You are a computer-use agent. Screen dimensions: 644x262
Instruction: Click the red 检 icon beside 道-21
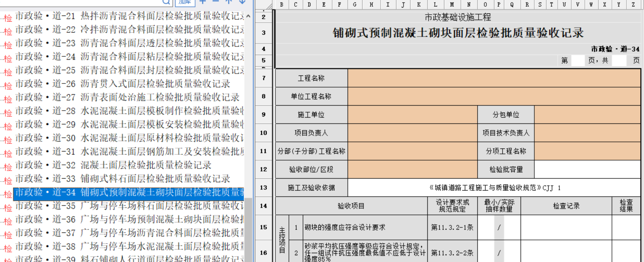click(8, 18)
